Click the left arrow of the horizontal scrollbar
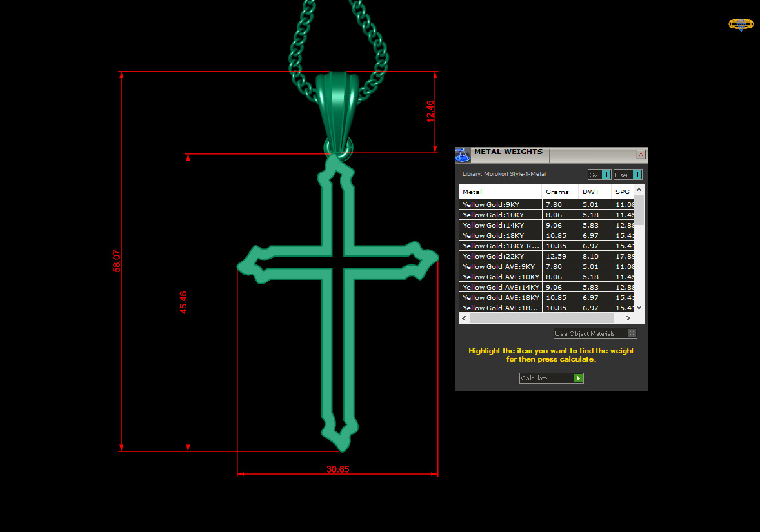 point(465,319)
